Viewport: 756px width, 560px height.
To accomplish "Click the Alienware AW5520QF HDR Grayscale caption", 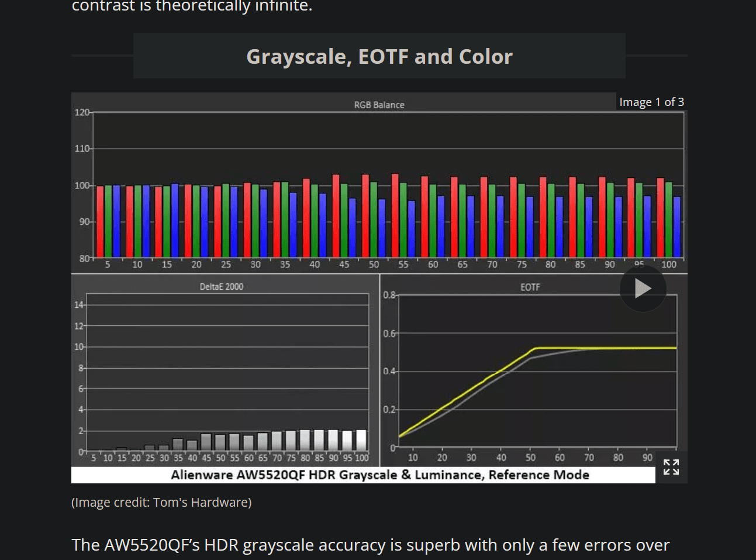I will pyautogui.click(x=379, y=475).
